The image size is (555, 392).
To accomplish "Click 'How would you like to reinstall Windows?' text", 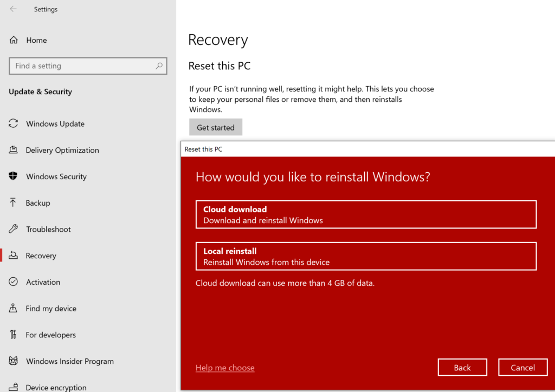I will pyautogui.click(x=313, y=177).
